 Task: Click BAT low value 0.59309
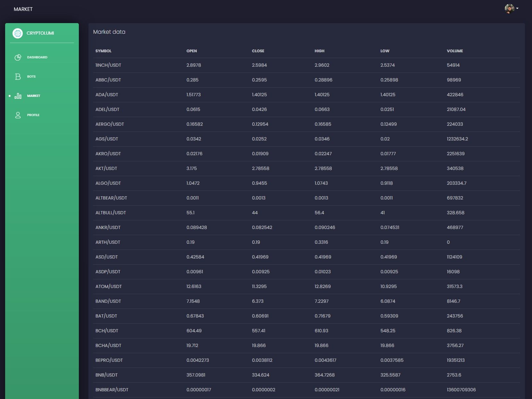click(389, 316)
